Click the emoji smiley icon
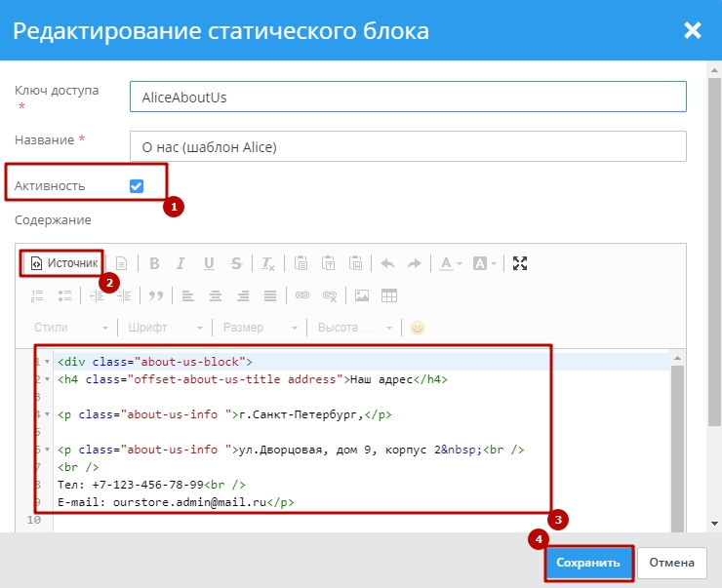Screen dimensions: 722x588 [418, 328]
